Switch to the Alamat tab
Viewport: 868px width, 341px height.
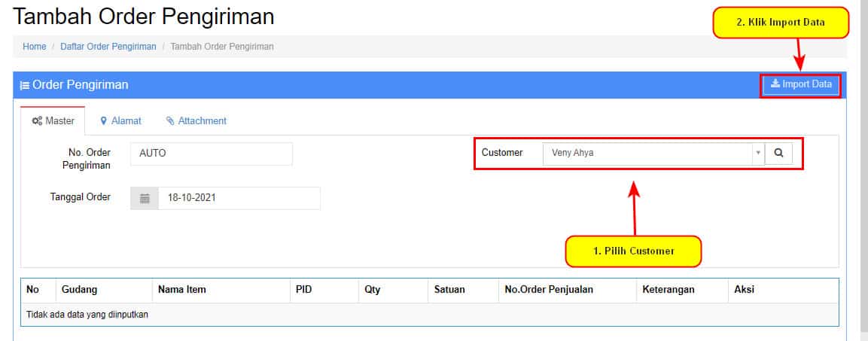tap(120, 120)
